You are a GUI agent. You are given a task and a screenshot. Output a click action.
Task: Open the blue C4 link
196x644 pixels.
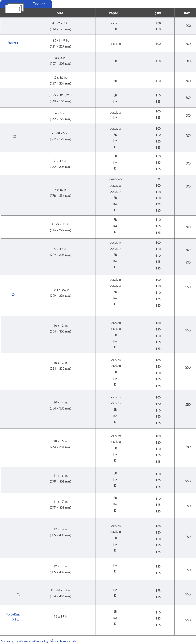click(14, 294)
